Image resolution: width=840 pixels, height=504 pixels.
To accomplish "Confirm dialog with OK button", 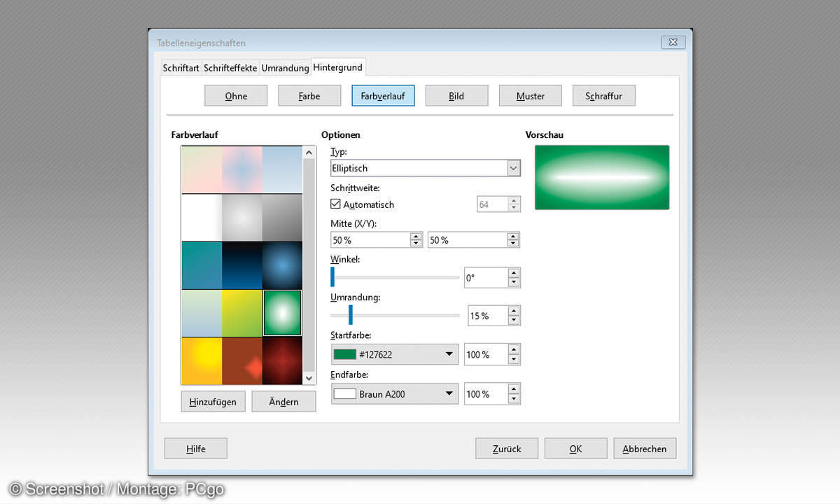I will (x=575, y=449).
